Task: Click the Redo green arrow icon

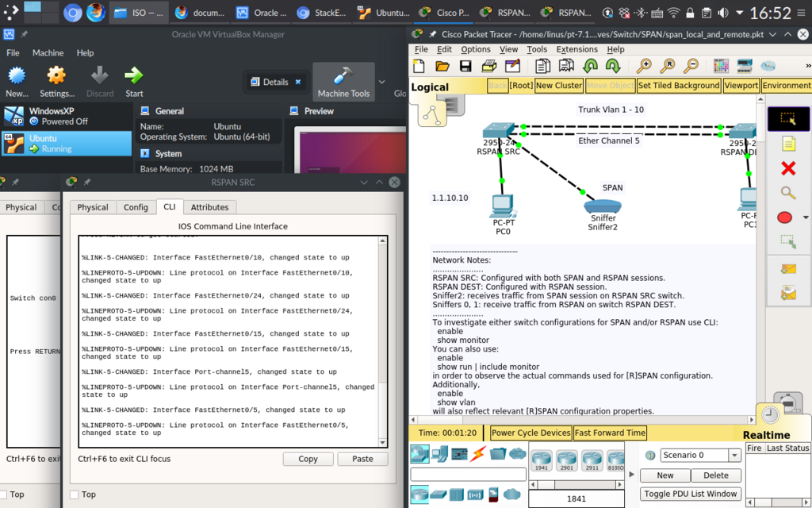Action: pos(613,66)
